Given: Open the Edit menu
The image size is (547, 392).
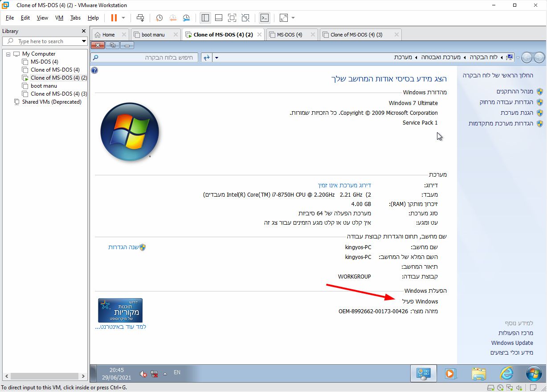Looking at the screenshot, I should tap(25, 18).
